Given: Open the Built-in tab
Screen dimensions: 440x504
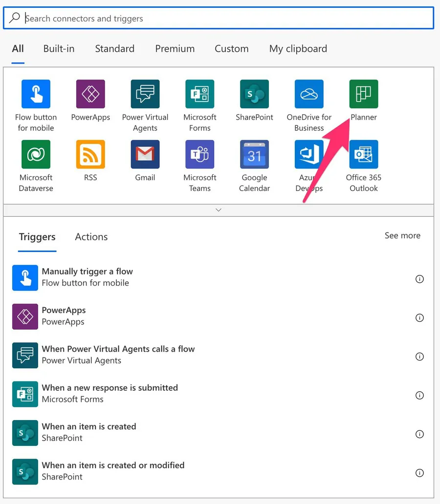Looking at the screenshot, I should 59,49.
